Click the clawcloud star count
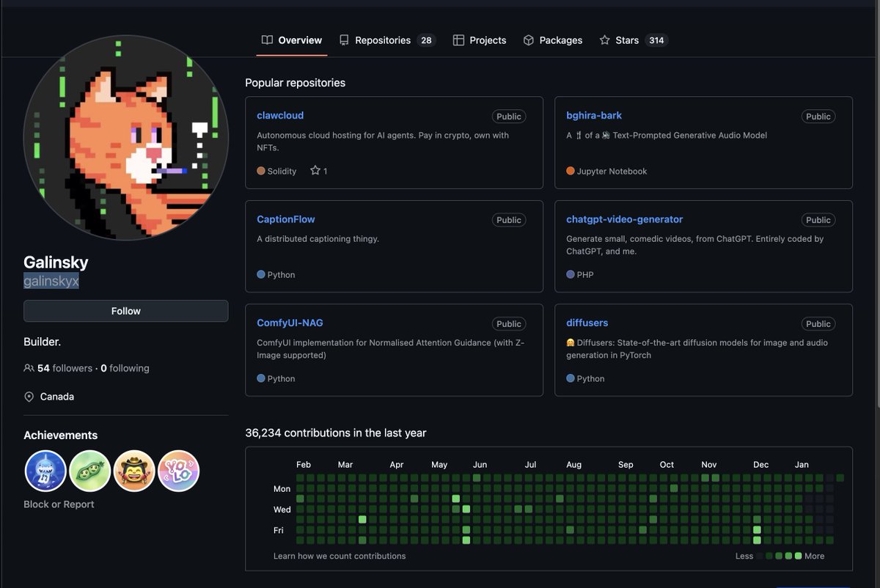 [319, 171]
